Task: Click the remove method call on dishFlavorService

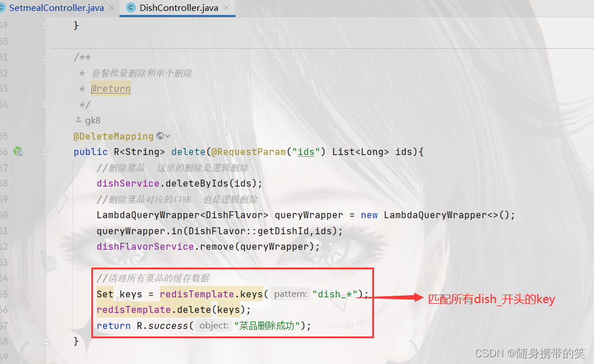Action: 217,247
